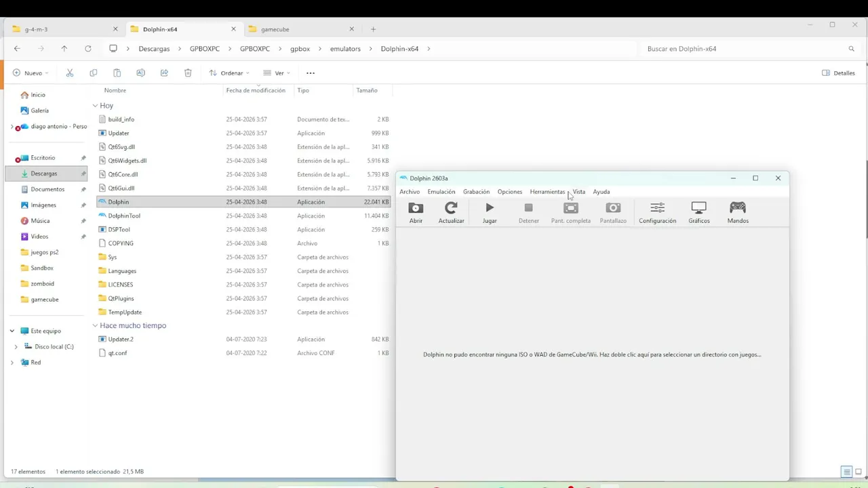Open the juegos ps2 sidebar folder

coord(45,252)
